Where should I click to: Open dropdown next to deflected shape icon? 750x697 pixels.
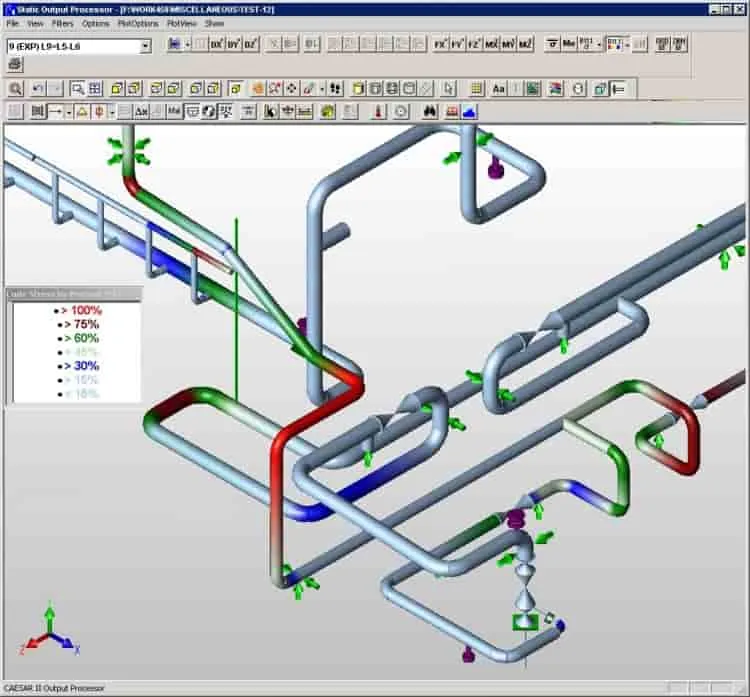[188, 44]
